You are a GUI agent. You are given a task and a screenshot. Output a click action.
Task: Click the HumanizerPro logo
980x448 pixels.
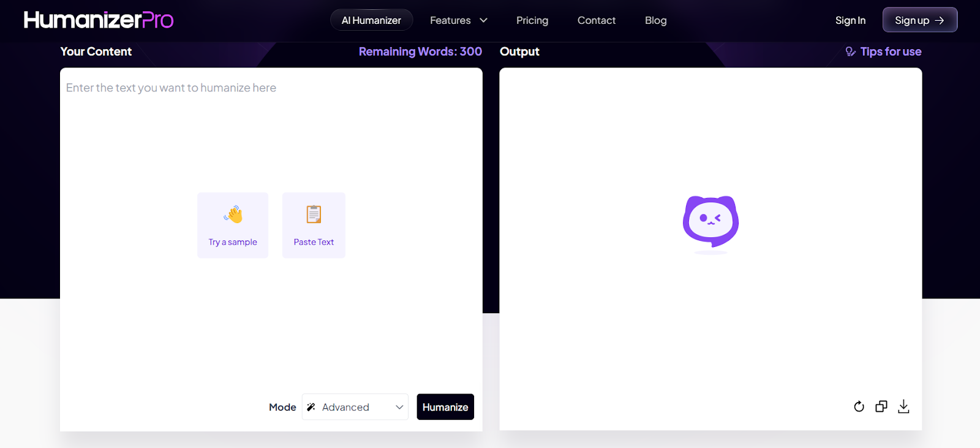pyautogui.click(x=99, y=20)
